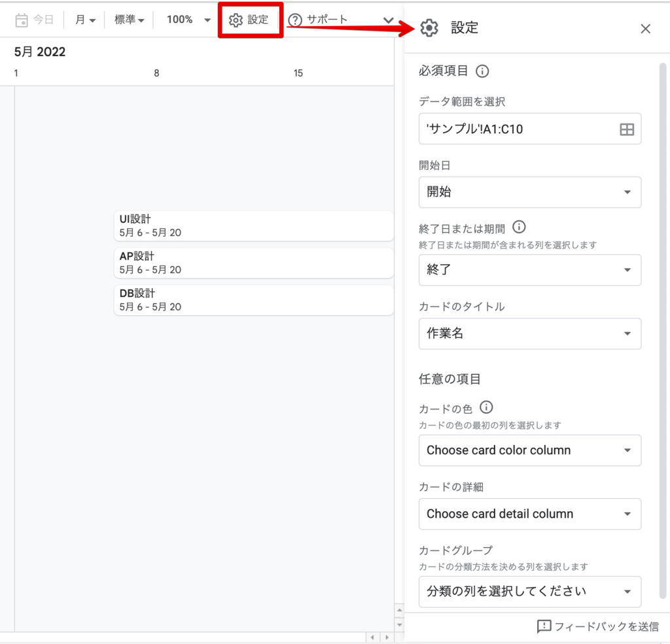The width and height of the screenshot is (670, 644).
Task: Click the 5月 2022 month header
Action: (x=40, y=52)
